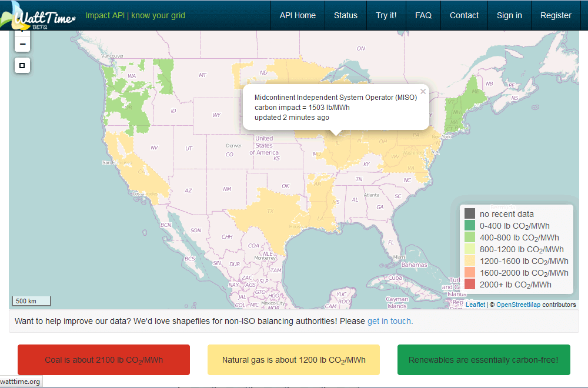
Task: Open the API Home menu item
Action: (x=298, y=15)
